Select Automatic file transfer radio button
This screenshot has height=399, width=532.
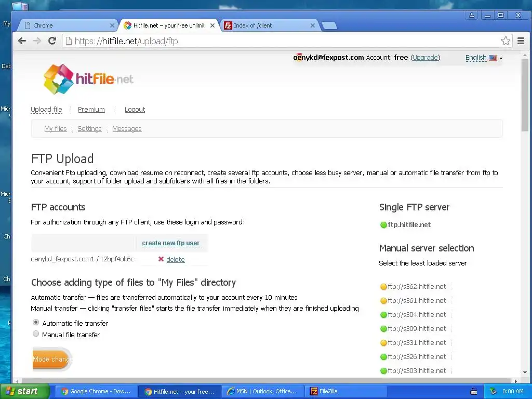(36, 322)
